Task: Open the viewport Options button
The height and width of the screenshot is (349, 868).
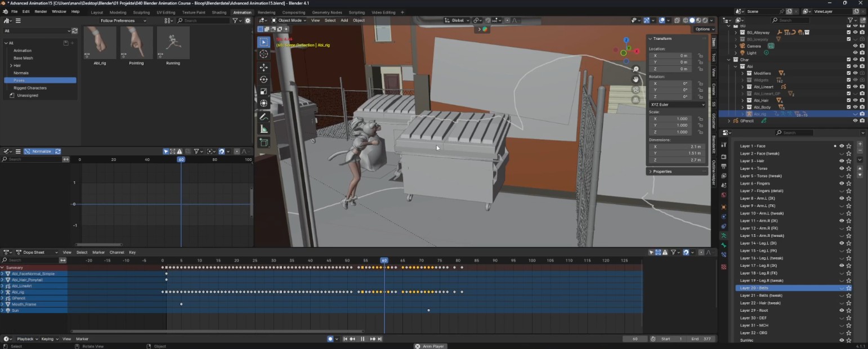Action: pos(703,29)
